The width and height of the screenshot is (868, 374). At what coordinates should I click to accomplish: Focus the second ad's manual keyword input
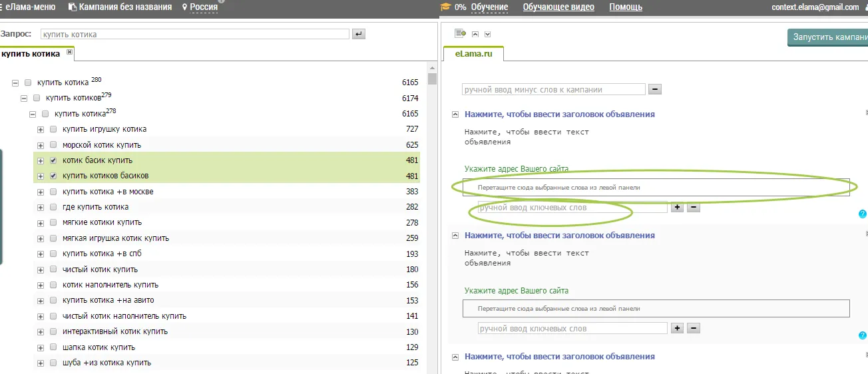click(x=572, y=328)
